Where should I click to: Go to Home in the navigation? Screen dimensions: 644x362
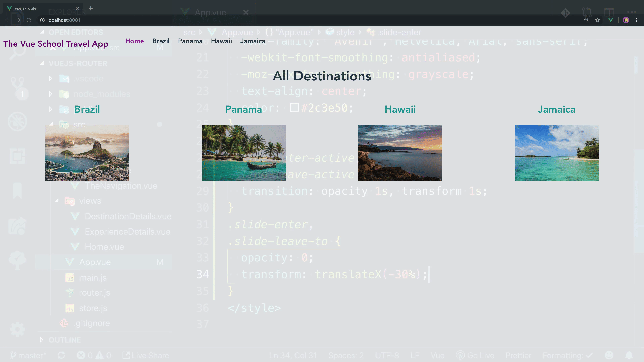tap(135, 41)
